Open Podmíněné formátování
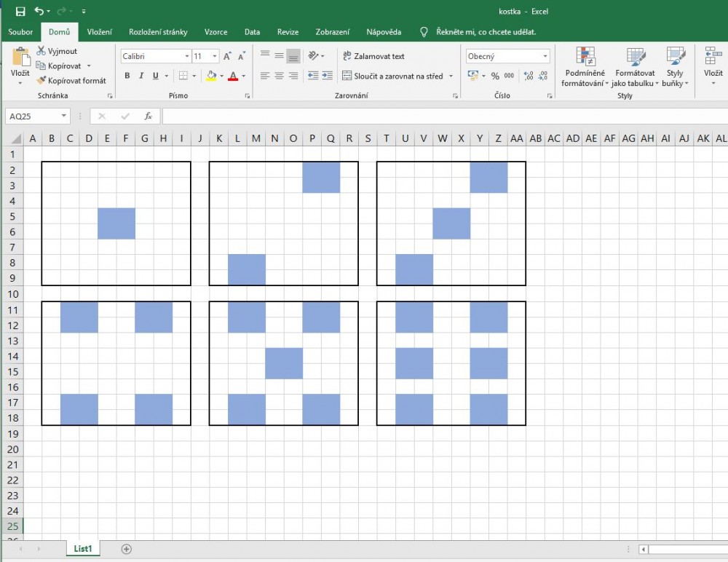 pyautogui.click(x=585, y=68)
